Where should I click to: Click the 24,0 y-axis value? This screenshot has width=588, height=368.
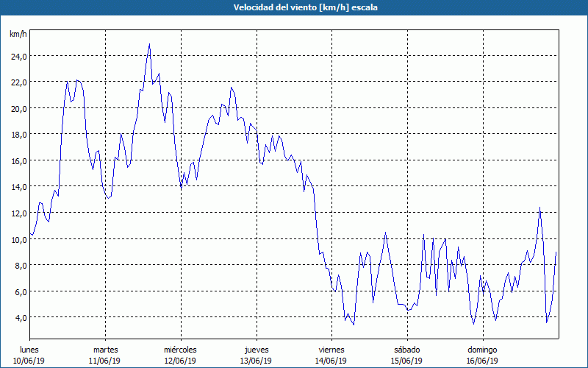[x=19, y=56]
